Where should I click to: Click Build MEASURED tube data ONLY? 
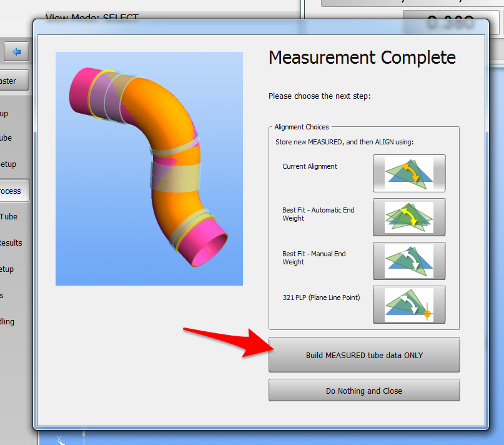(364, 355)
